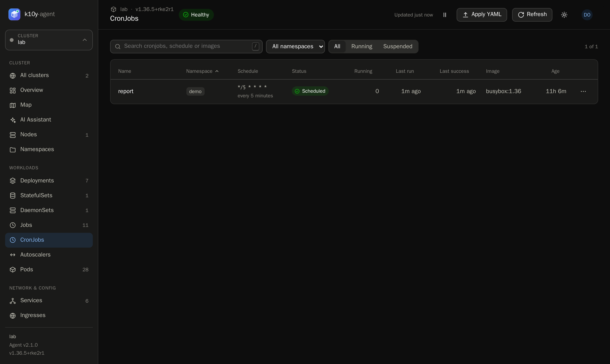The height and width of the screenshot is (364, 610).
Task: Click the Apply YAML button
Action: pyautogui.click(x=482, y=15)
